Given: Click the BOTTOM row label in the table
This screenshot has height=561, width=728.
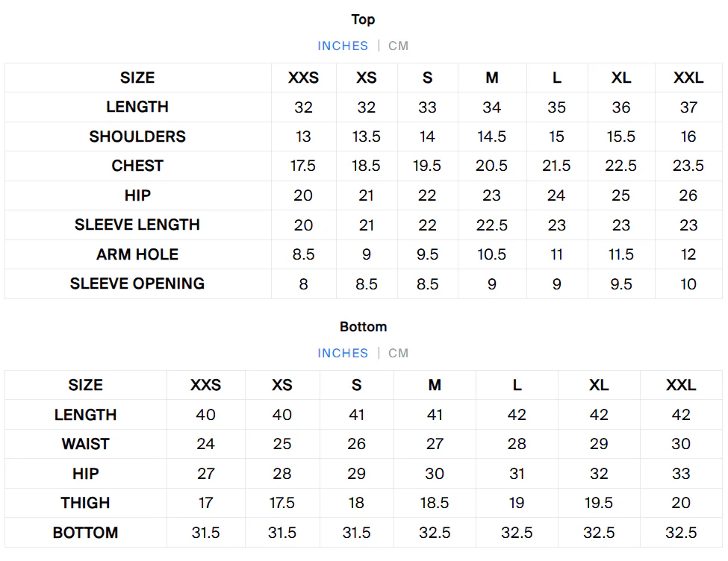Looking at the screenshot, I should [x=86, y=533].
